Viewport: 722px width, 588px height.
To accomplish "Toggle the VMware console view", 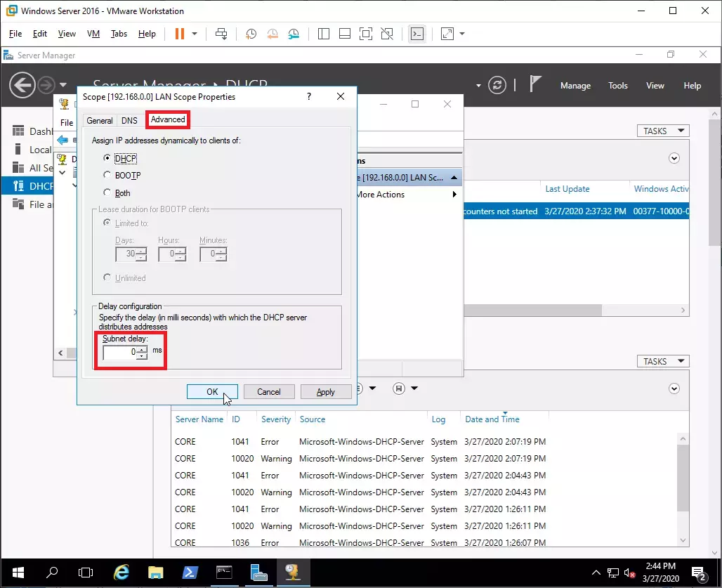I will 417,34.
